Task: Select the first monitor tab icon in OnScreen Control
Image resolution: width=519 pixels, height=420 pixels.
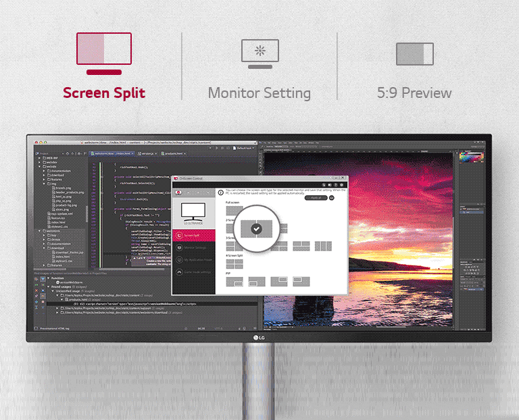Action: tap(178, 192)
